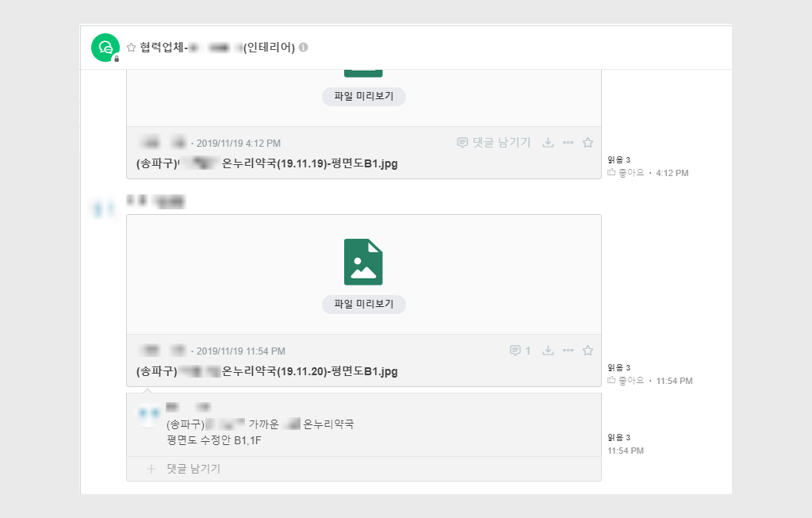
Task: Download the 19.11.19 평면도B1.jpg file
Action: click(x=547, y=143)
